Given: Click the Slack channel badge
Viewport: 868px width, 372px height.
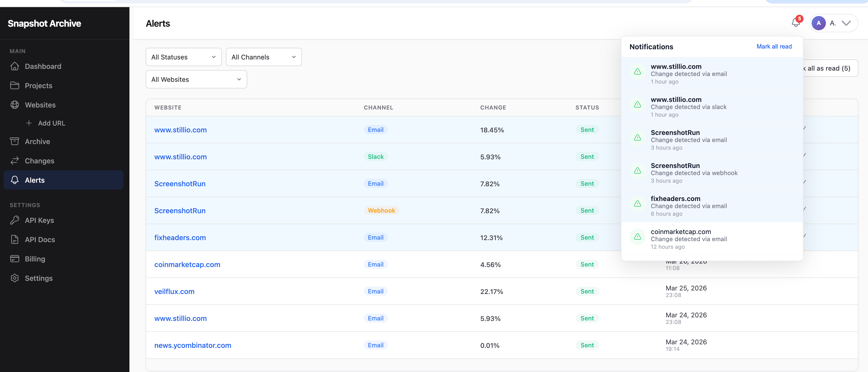Looking at the screenshot, I should coord(375,157).
